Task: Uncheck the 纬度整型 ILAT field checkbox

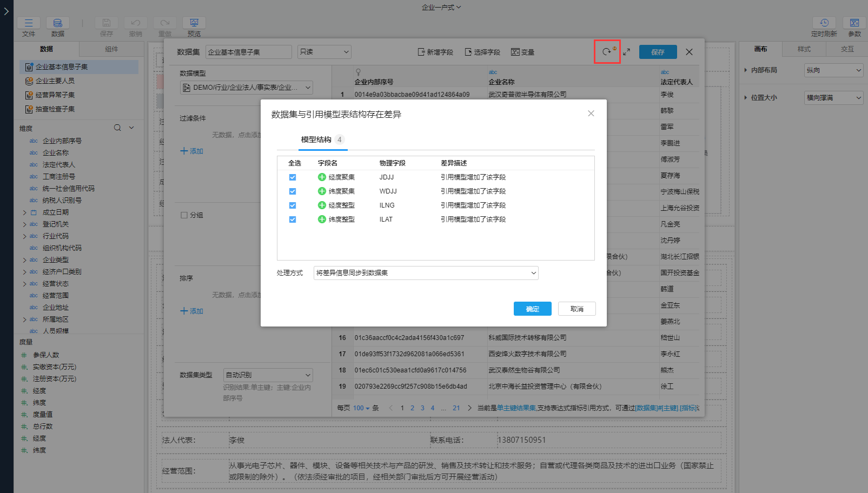Action: (x=293, y=219)
